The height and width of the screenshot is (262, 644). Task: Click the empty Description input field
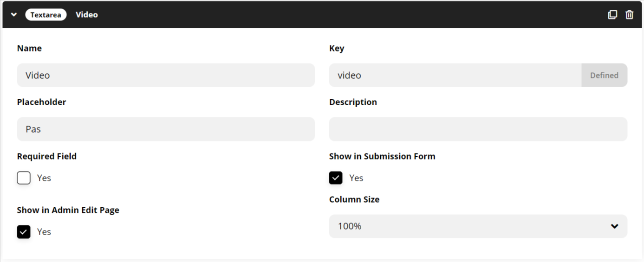[x=478, y=129]
